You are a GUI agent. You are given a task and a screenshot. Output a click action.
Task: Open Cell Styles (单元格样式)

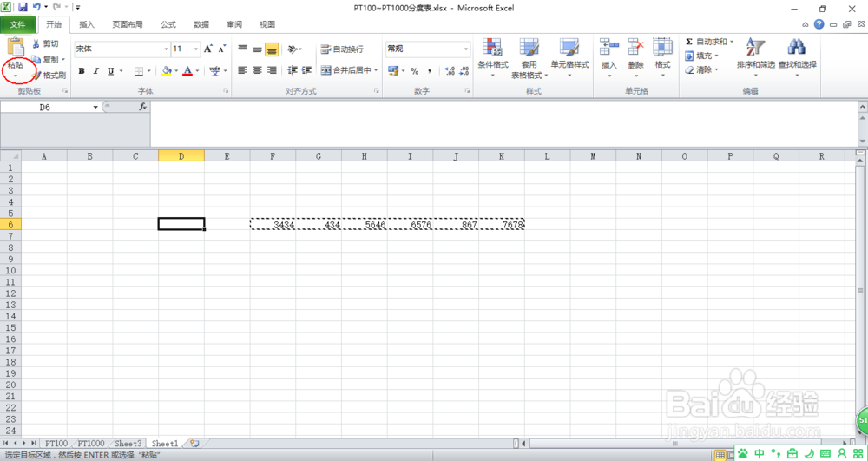[569, 57]
